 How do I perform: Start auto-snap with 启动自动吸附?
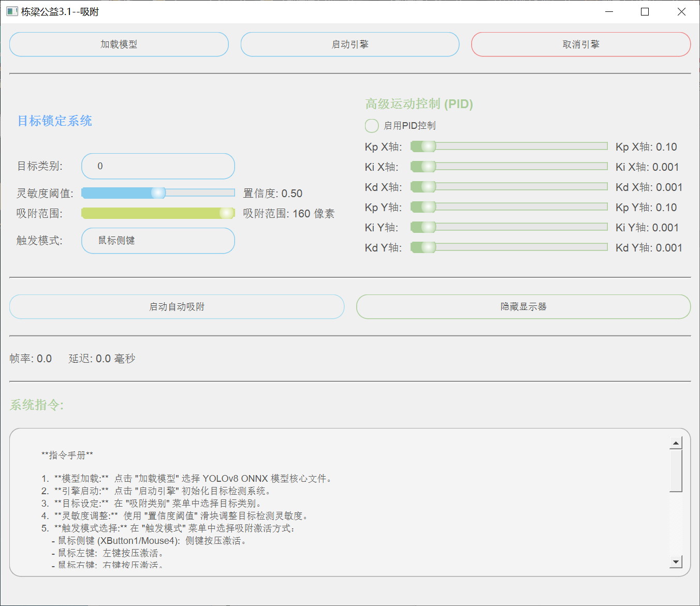pos(177,307)
